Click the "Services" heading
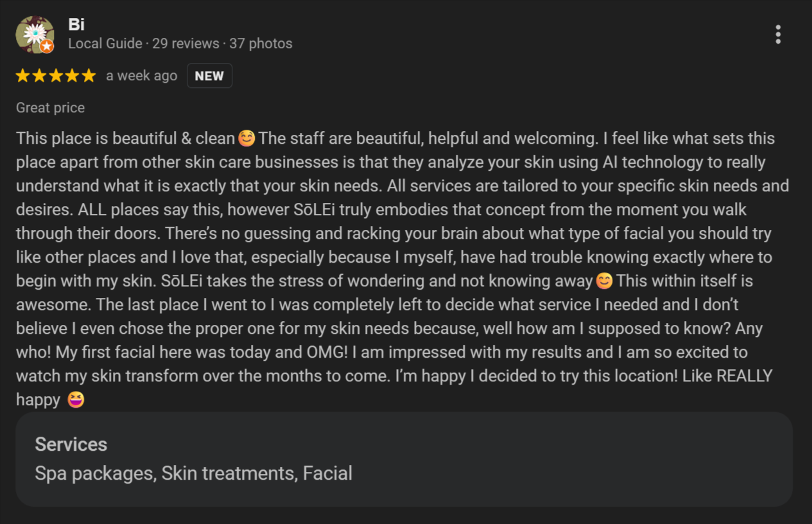Screen dimensions: 812x524 71,444
